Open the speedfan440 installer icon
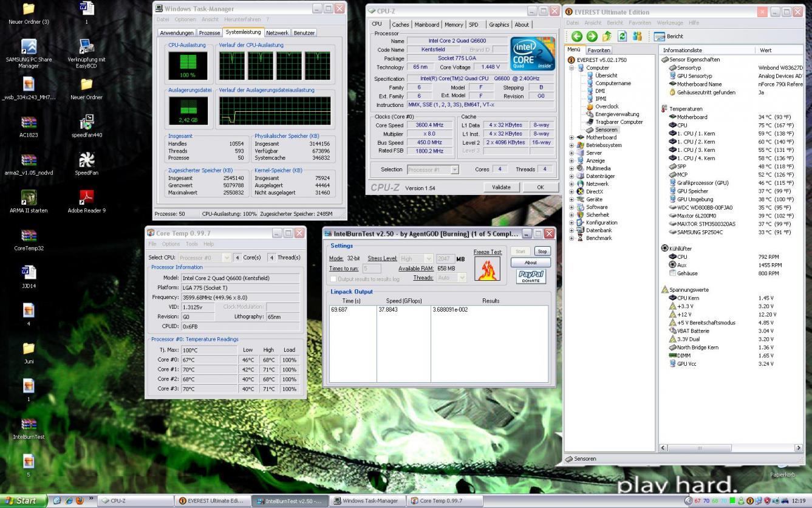Screen dimensions: 812x508 pos(86,126)
